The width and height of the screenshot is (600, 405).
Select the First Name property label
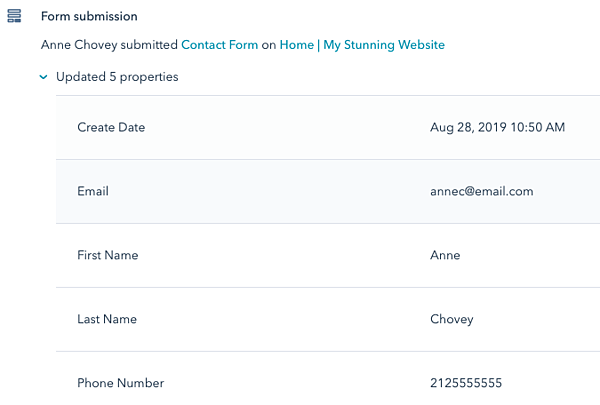108,255
